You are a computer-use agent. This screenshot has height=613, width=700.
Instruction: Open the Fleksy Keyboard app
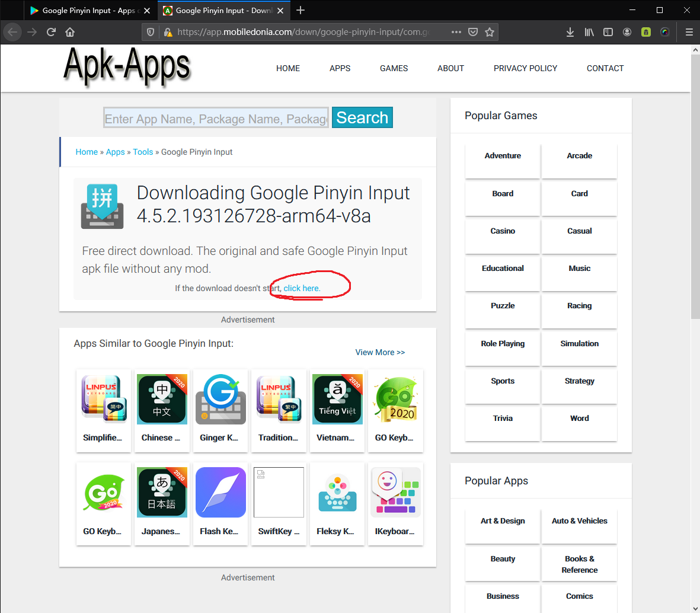click(337, 503)
